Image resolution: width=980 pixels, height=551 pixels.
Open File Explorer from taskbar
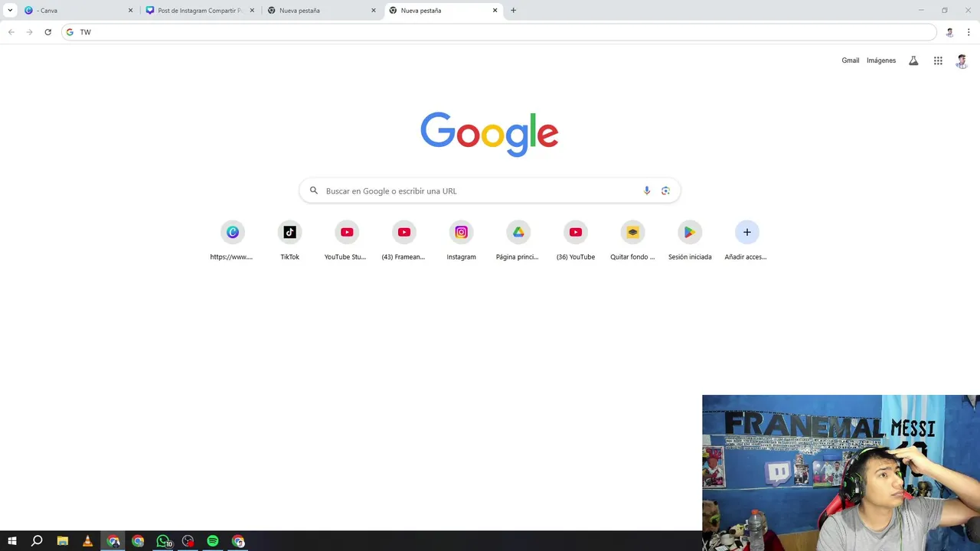click(x=63, y=541)
